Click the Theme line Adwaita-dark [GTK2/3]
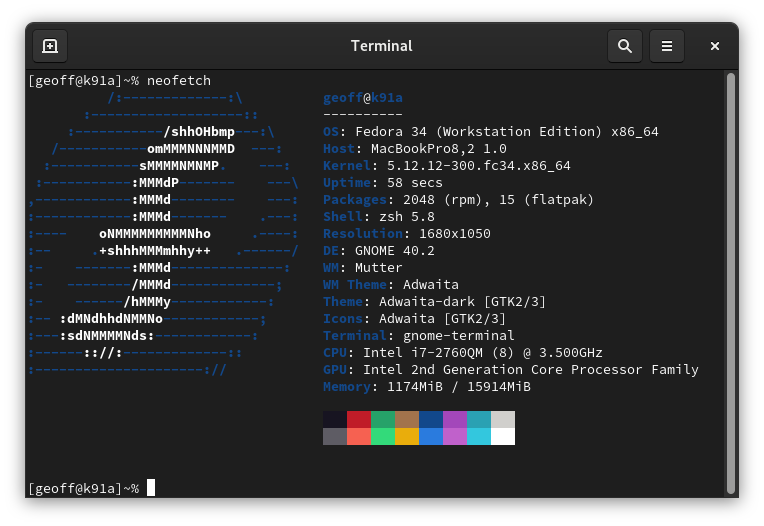764x526 pixels. tap(435, 302)
